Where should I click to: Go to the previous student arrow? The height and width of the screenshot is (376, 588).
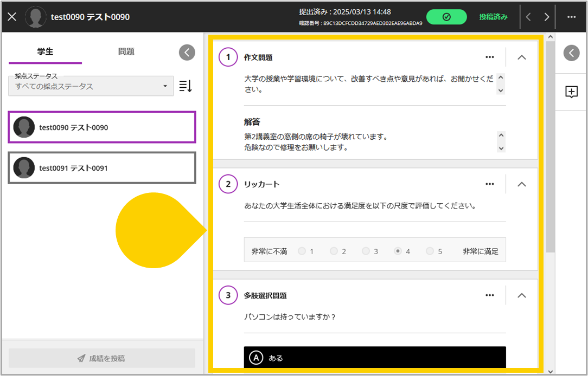528,17
